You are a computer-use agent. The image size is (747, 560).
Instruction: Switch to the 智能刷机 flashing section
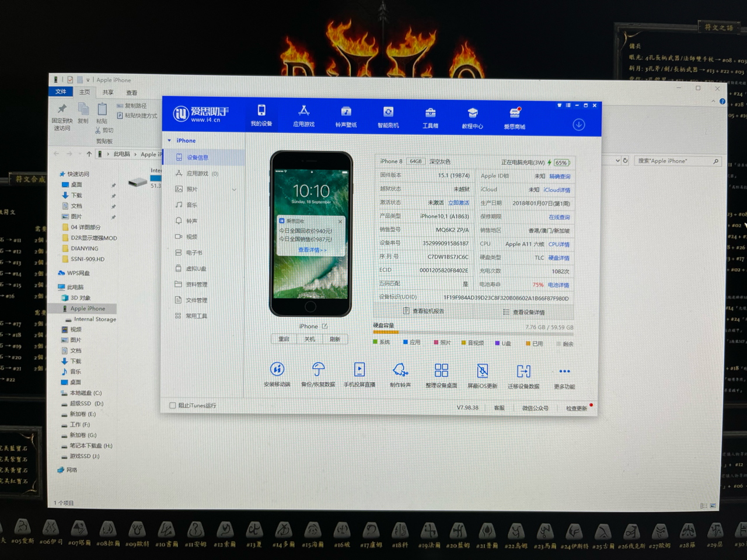(x=388, y=117)
